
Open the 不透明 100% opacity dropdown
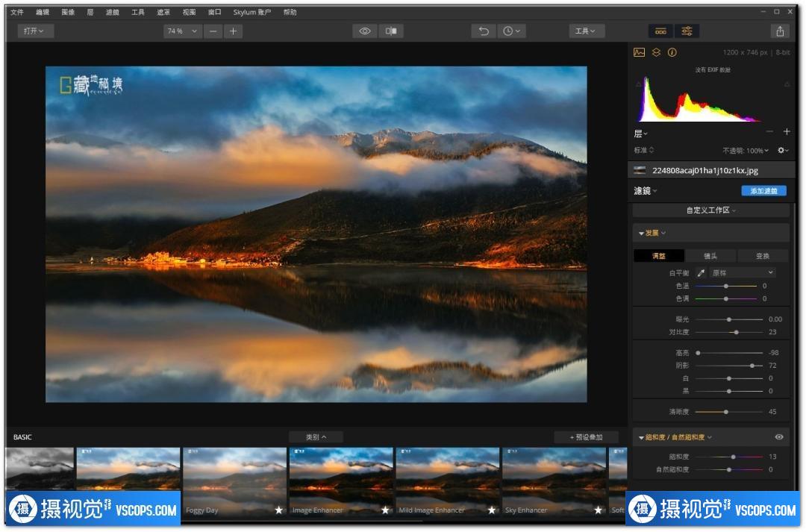click(x=746, y=151)
